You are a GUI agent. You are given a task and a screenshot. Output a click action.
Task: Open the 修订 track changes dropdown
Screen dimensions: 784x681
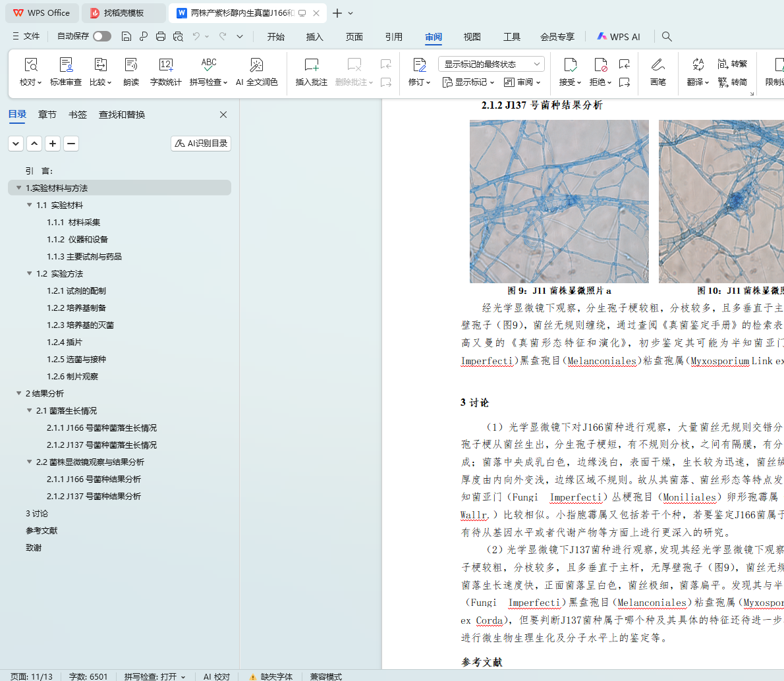(419, 82)
